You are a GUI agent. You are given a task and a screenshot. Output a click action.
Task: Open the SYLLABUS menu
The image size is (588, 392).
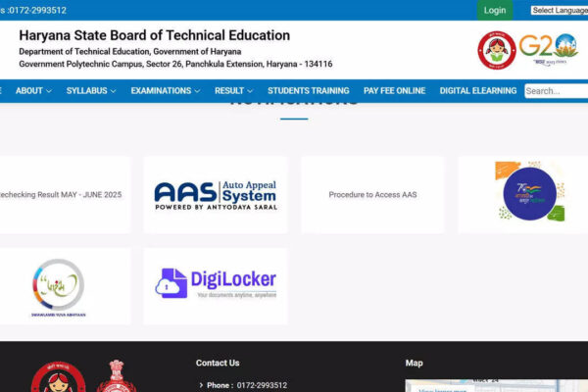coord(86,91)
